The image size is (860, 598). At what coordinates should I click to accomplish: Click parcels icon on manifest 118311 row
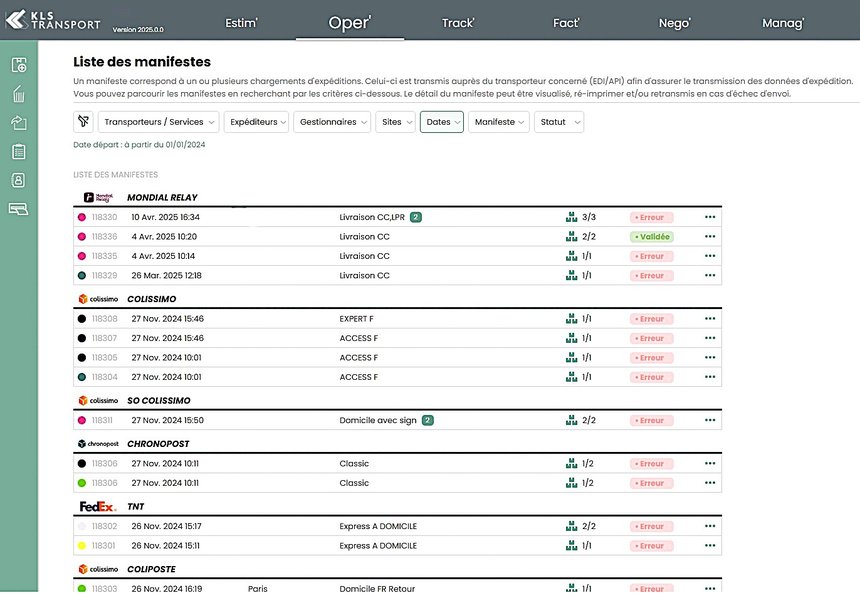coord(571,421)
